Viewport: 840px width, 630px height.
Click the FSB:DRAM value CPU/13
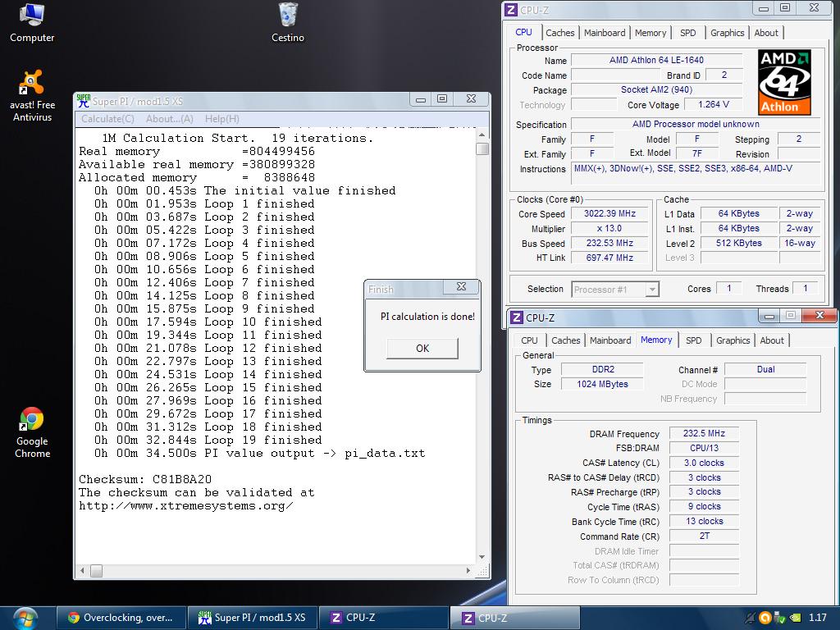coord(704,448)
